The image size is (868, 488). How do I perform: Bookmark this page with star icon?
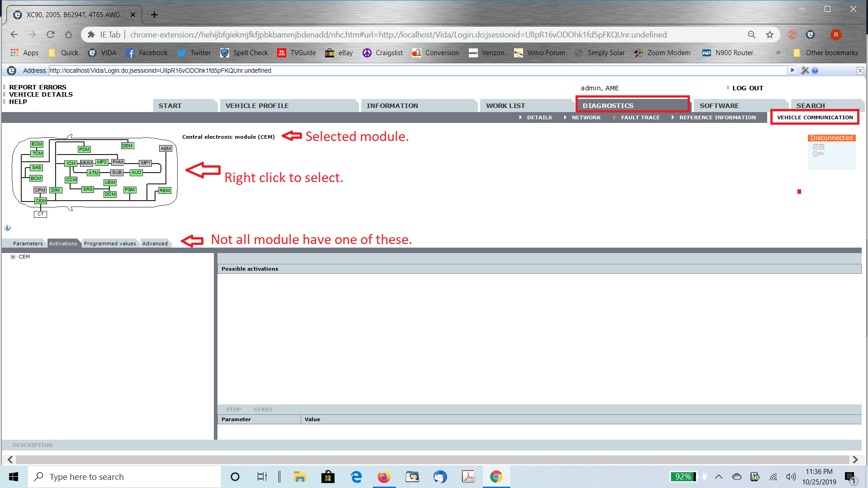point(769,35)
